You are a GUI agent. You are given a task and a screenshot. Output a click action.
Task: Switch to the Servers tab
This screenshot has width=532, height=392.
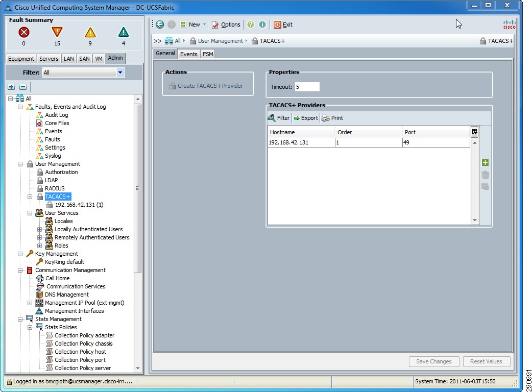coord(49,59)
